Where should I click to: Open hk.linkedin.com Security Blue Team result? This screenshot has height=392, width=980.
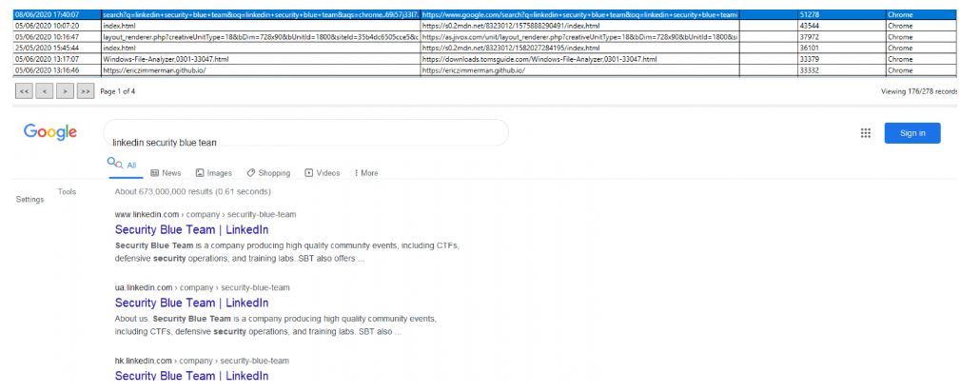pyautogui.click(x=192, y=375)
